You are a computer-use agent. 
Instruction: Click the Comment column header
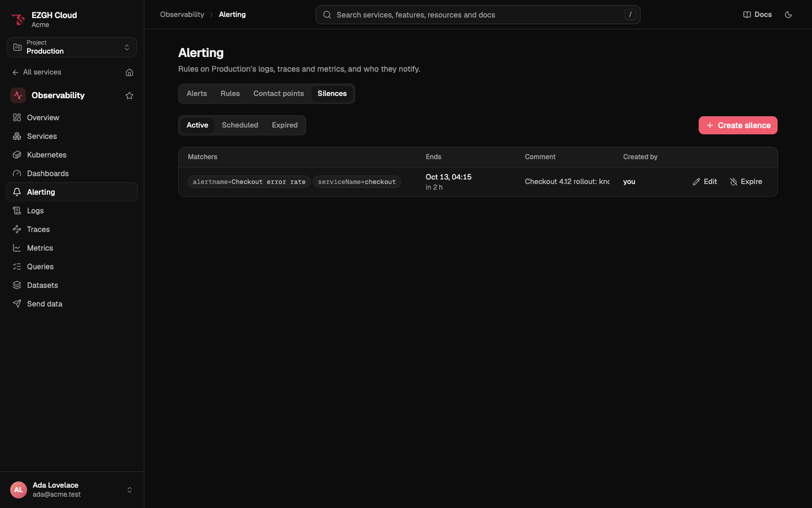(x=540, y=157)
